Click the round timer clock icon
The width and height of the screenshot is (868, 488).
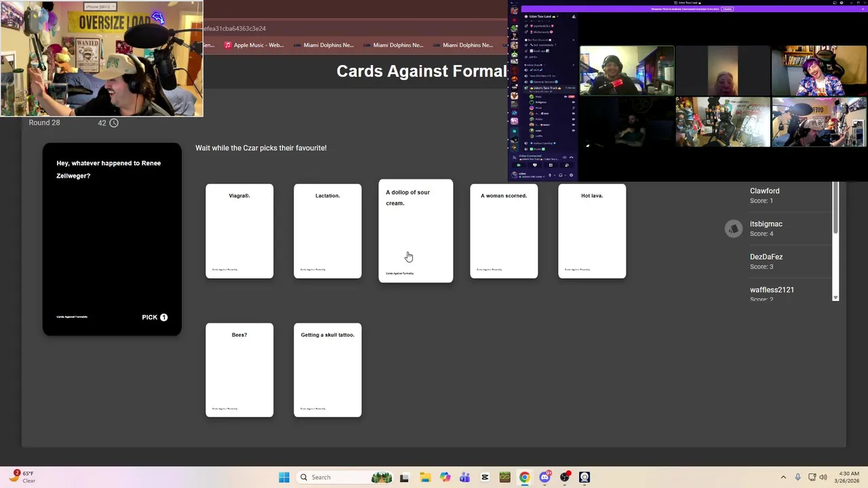(114, 123)
